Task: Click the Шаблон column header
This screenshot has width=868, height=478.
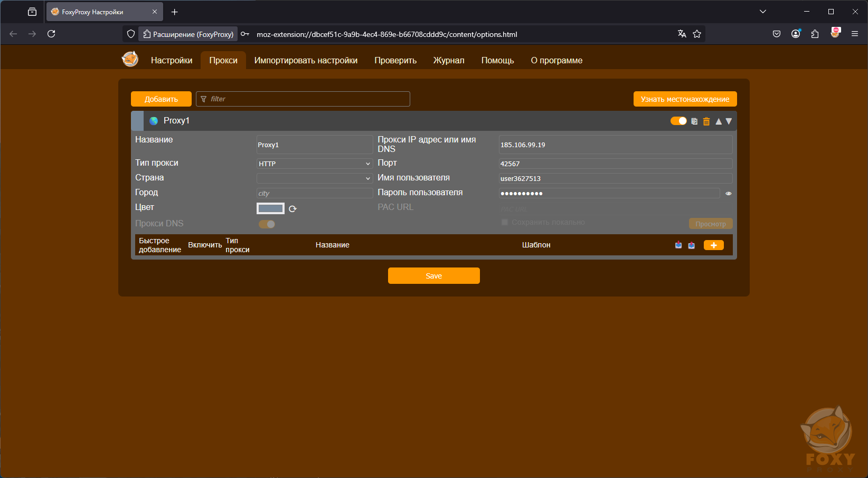Action: coord(536,245)
